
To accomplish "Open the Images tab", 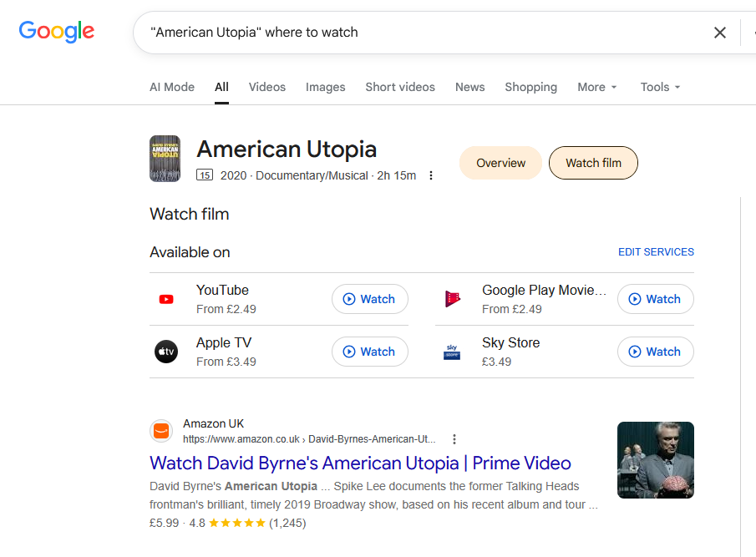I will pyautogui.click(x=326, y=87).
